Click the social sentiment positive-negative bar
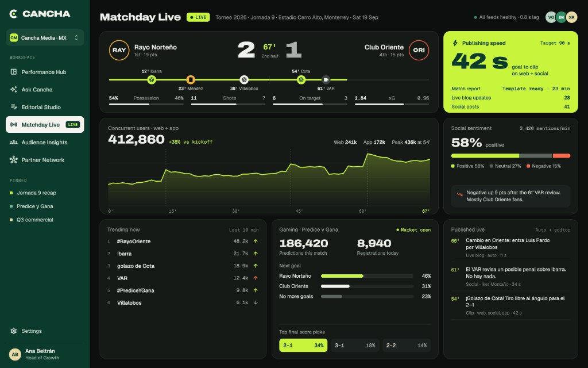The height and width of the screenshot is (368, 588). [x=510, y=155]
